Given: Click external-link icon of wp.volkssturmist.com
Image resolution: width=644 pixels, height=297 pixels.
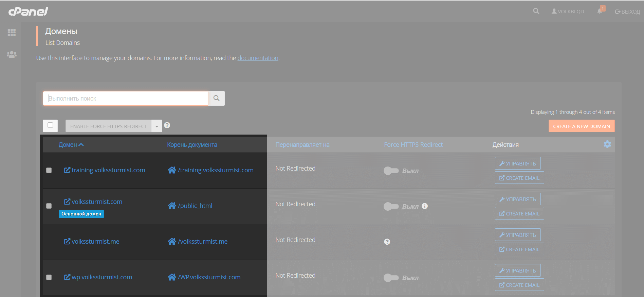Looking at the screenshot, I should [67, 277].
